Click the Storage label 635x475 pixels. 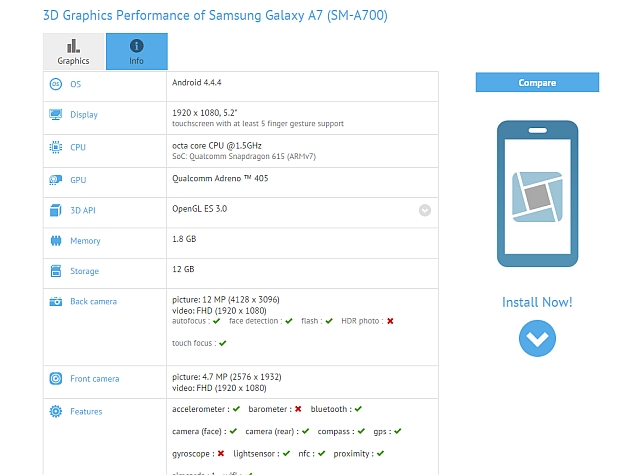84,271
